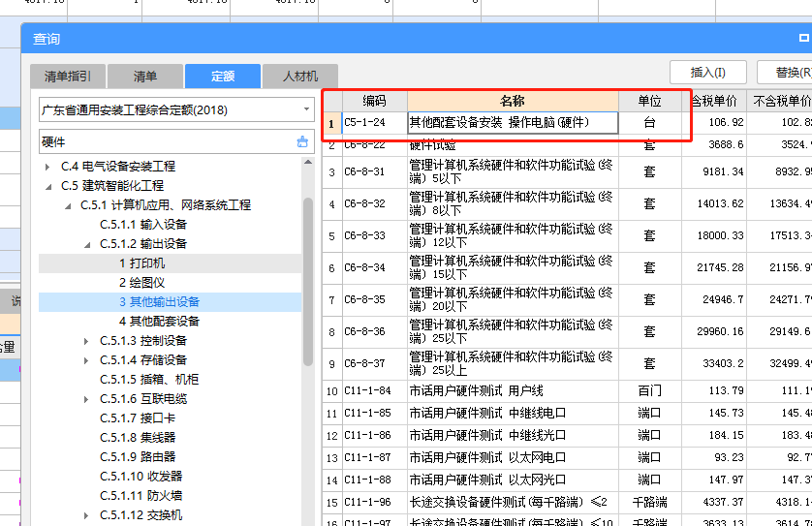The width and height of the screenshot is (812, 526).
Task: Collapse the C.5.1.2 输出设备 node
Action: tap(87, 244)
